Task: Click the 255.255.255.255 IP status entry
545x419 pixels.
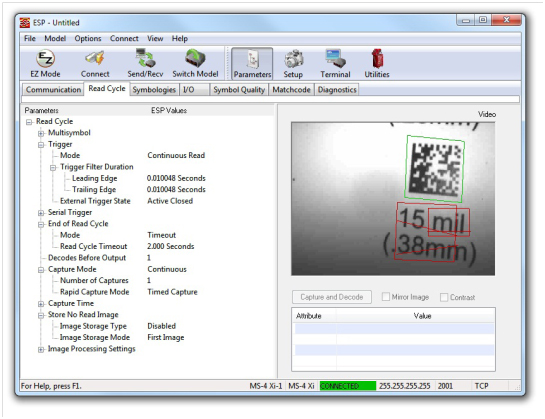Action: click(x=405, y=386)
